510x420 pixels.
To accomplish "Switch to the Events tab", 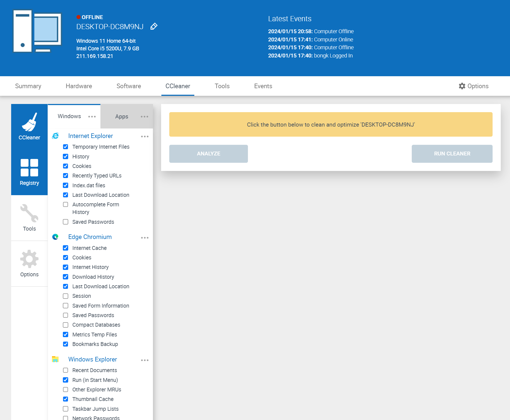I will coord(263,86).
